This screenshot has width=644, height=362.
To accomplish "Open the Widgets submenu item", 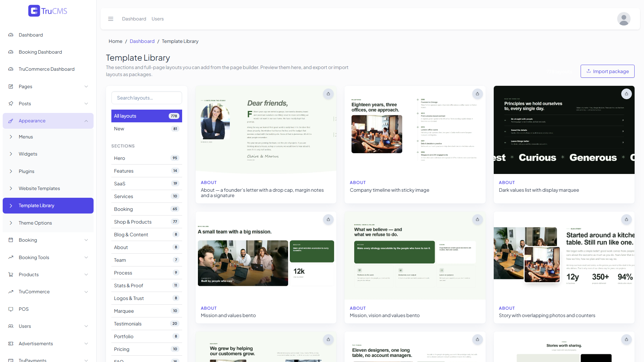I will [x=48, y=154].
